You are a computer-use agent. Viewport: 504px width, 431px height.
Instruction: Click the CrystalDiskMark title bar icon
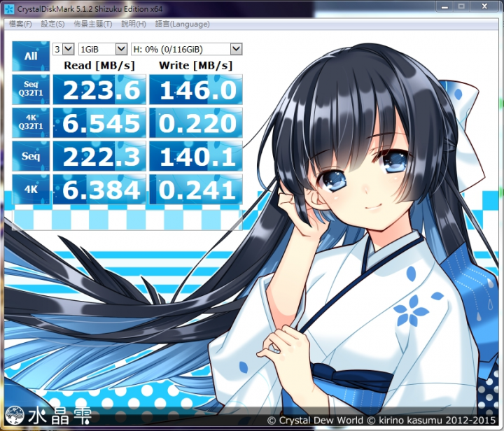point(9,9)
